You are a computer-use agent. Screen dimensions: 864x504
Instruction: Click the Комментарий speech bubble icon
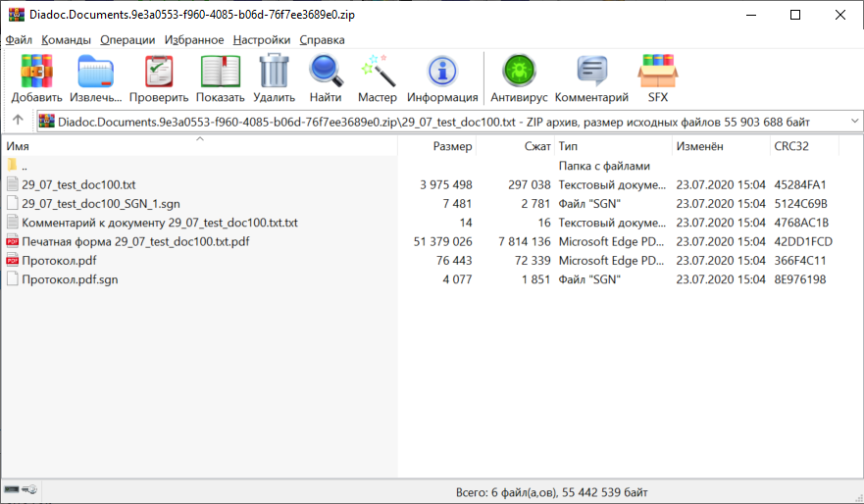pyautogui.click(x=591, y=71)
